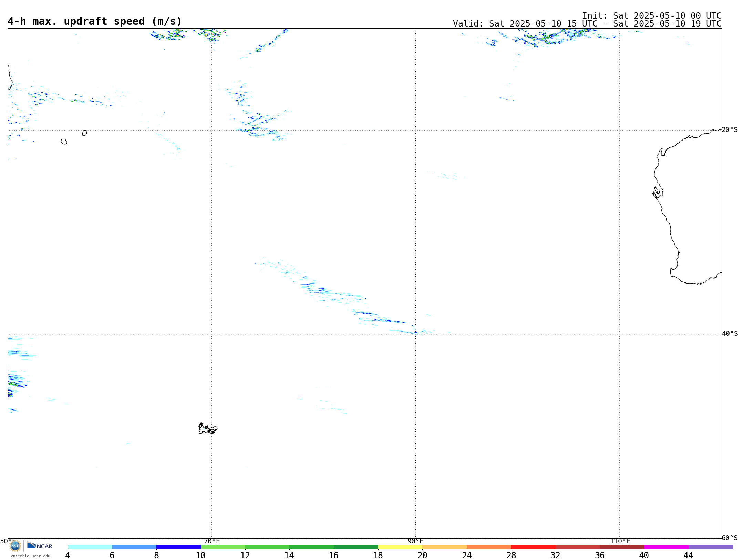This screenshot has width=744, height=560.
Task: Click the NCAR logo
Action: tap(40, 546)
